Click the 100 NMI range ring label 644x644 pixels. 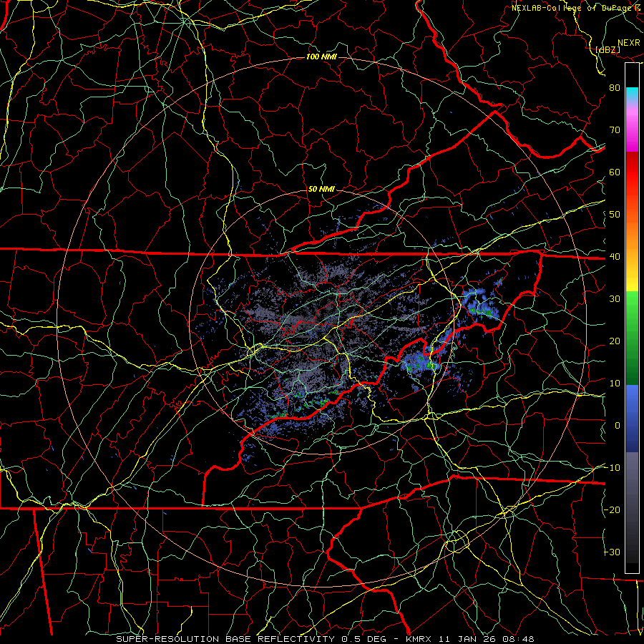pyautogui.click(x=321, y=57)
